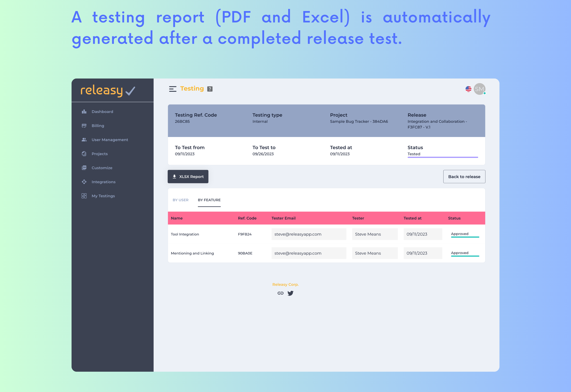
Task: Select the BY FEATURE tab
Action: (209, 200)
